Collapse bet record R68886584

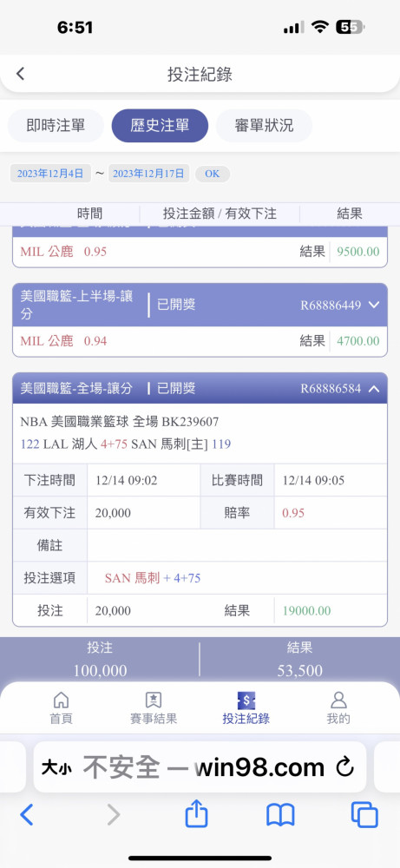coord(374,389)
